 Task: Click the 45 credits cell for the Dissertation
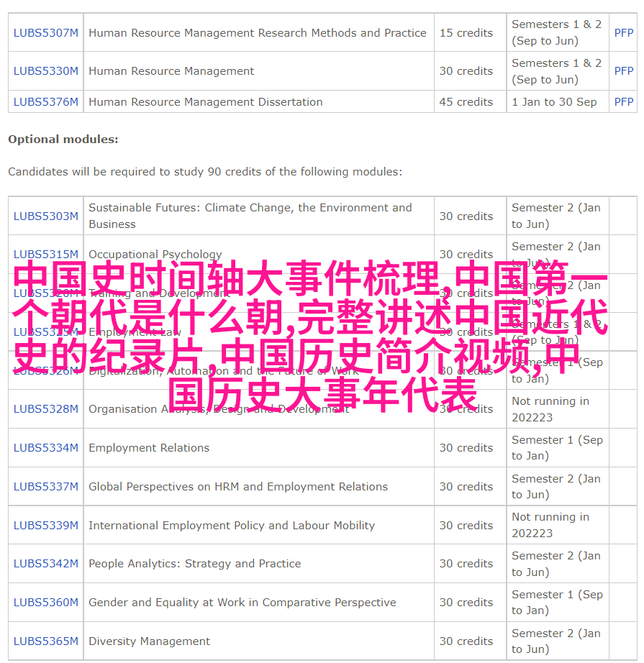click(x=466, y=102)
